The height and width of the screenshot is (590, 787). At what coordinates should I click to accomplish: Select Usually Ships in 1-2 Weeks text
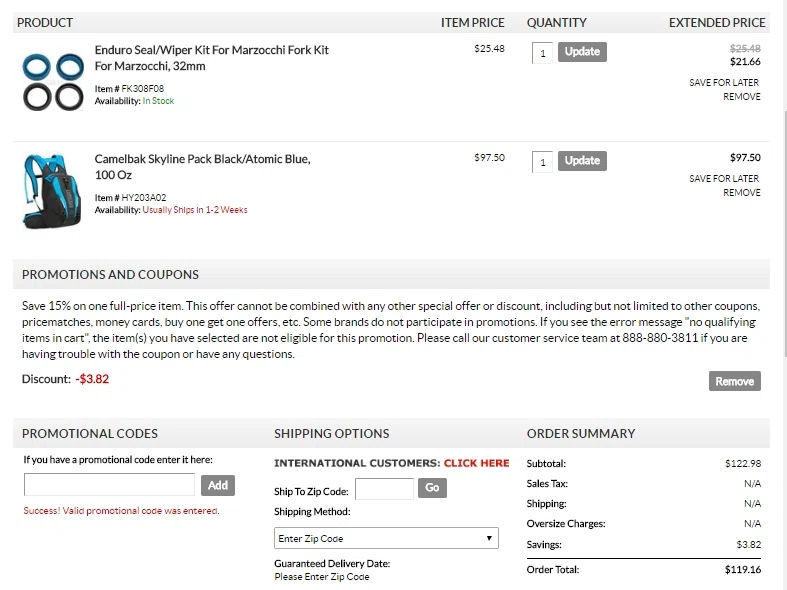click(195, 210)
